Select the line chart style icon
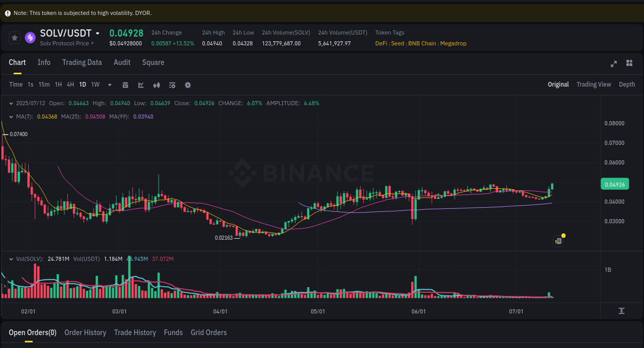The width and height of the screenshot is (644, 348). (141, 85)
